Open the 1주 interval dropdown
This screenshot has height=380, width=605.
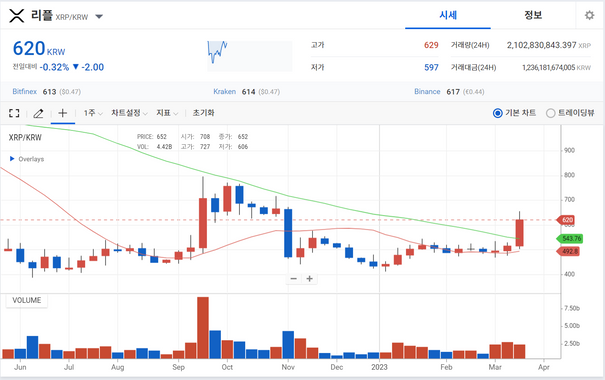pos(93,113)
